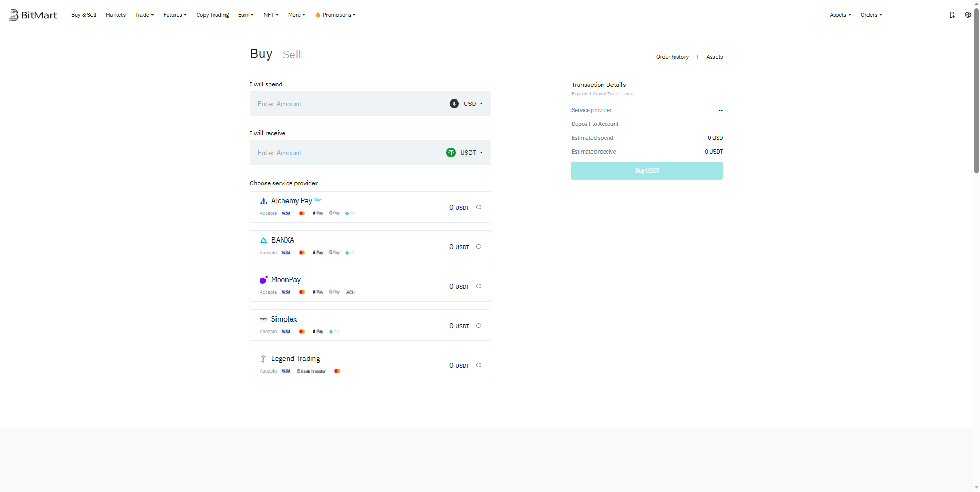Screen dimensions: 980x492
Task: Click the Apple Pay icon under BANXA
Action: (x=318, y=253)
